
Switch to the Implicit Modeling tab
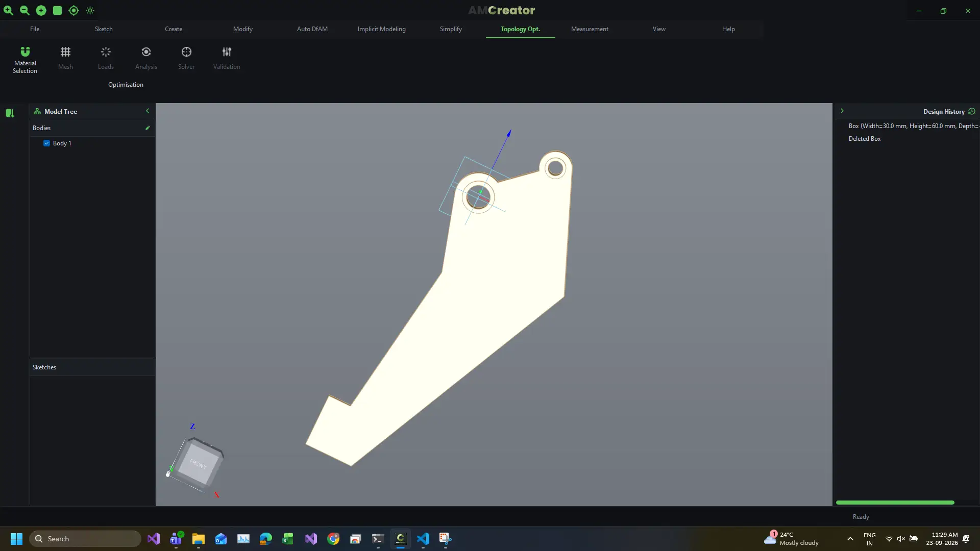(x=381, y=29)
